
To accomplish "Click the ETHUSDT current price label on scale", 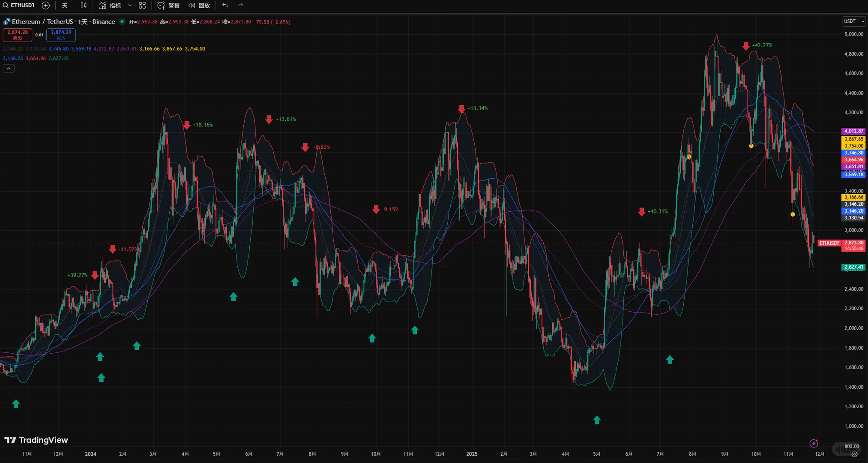I will [829, 243].
